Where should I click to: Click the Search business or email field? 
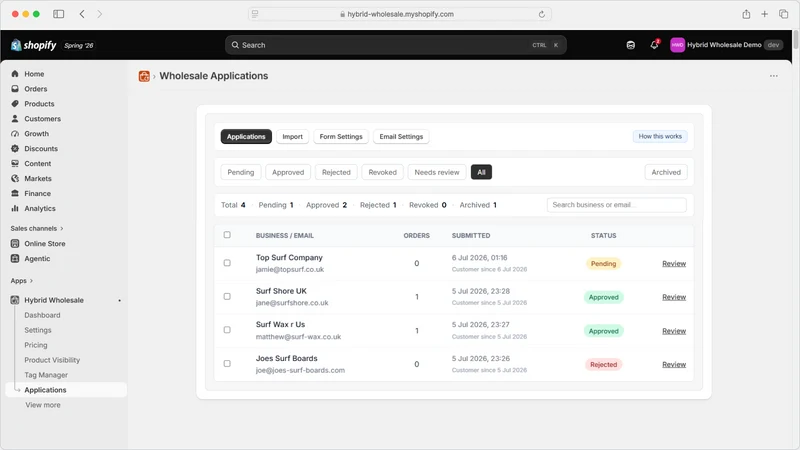(616, 205)
